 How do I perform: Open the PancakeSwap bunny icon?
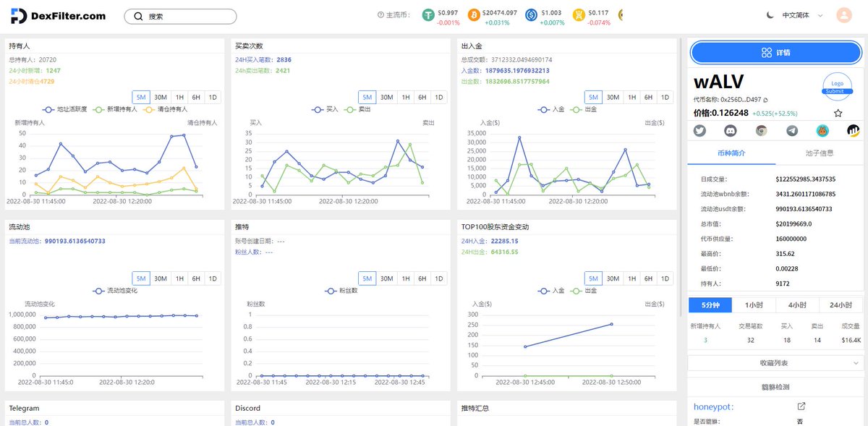coord(822,131)
